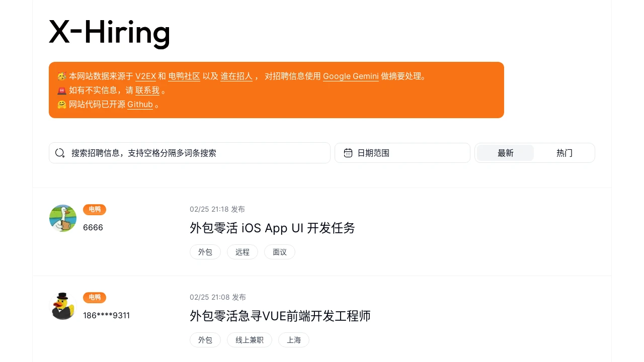
Task: Open the 谁在招人 link
Action: pos(236,76)
